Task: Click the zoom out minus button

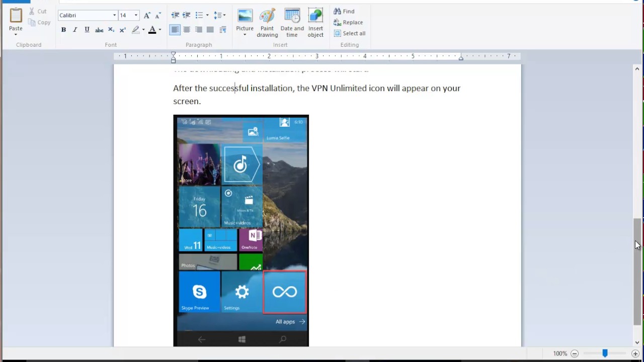Action: 575,353
